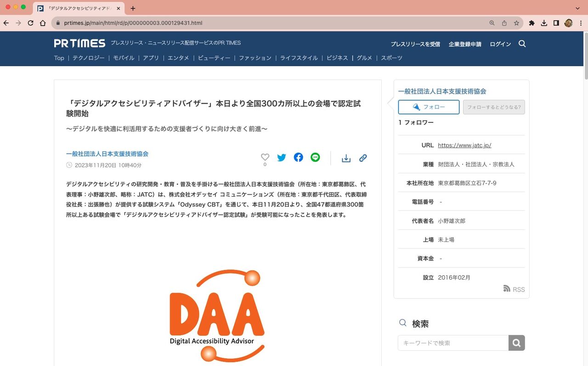This screenshot has width=588, height=366.
Task: Open the RSS feed link
Action: click(514, 289)
